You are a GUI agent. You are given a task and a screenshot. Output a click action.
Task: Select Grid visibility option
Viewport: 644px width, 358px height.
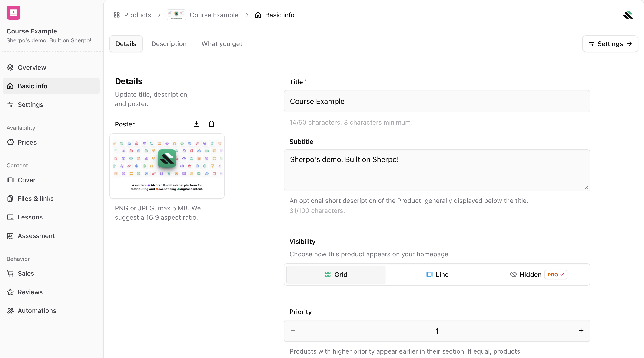click(x=335, y=274)
